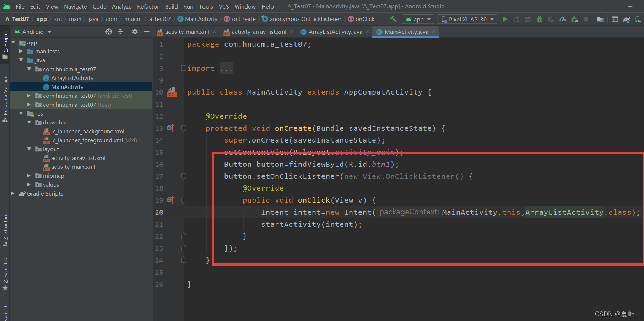Click the override gutter icon on line 13
Screen dimensions: 644x321
click(x=170, y=128)
